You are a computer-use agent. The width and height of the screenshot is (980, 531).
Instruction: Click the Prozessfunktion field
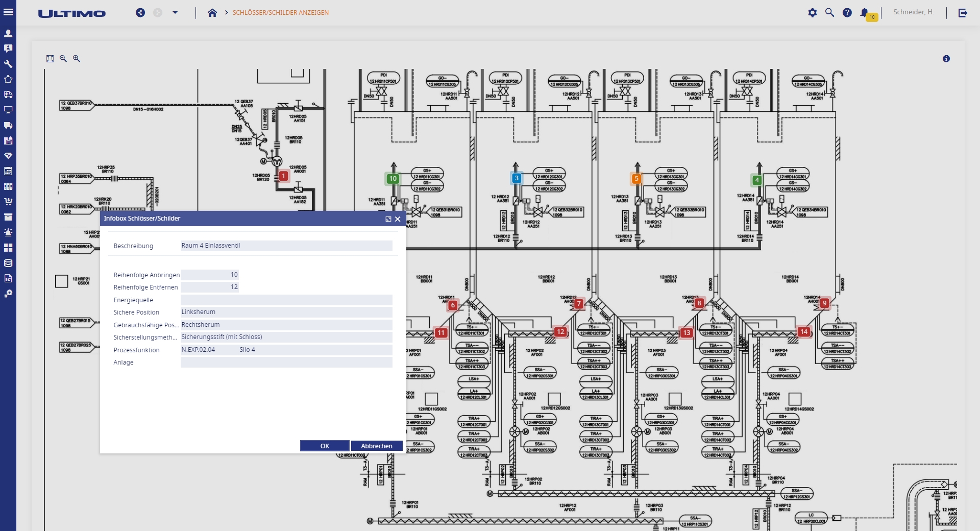[x=286, y=350]
